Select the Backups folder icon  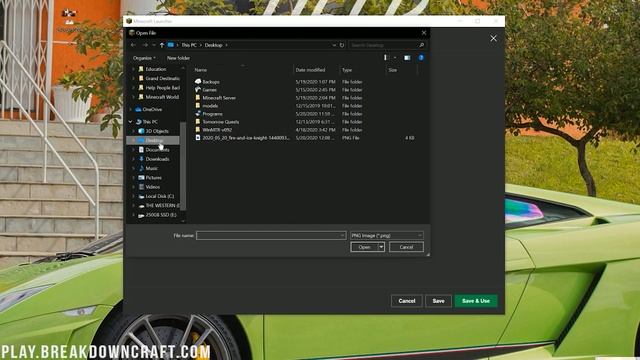click(198, 82)
